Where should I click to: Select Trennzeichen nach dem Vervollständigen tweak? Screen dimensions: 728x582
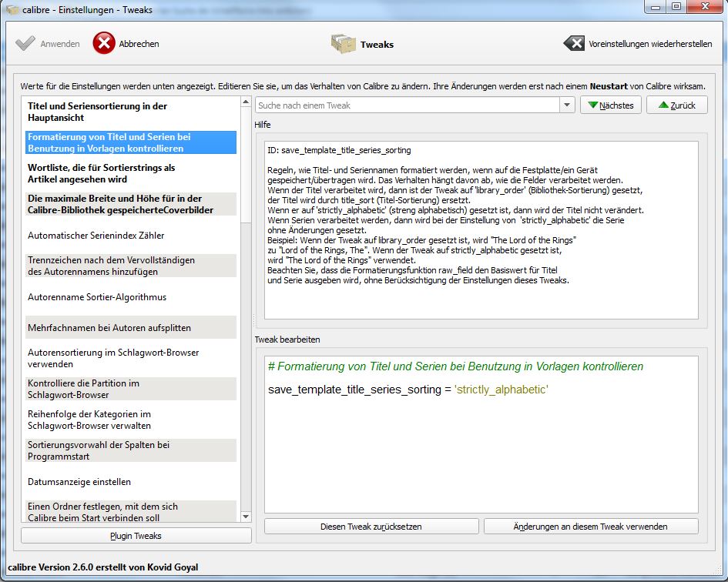131,266
